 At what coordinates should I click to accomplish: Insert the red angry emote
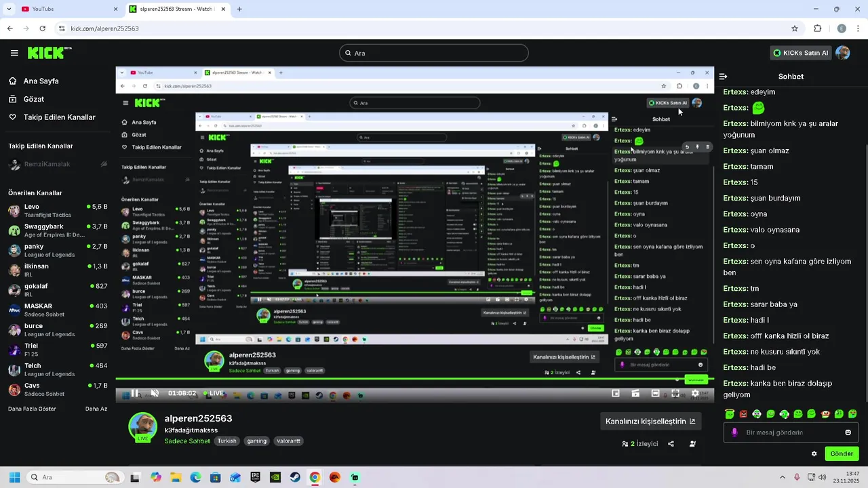743,414
